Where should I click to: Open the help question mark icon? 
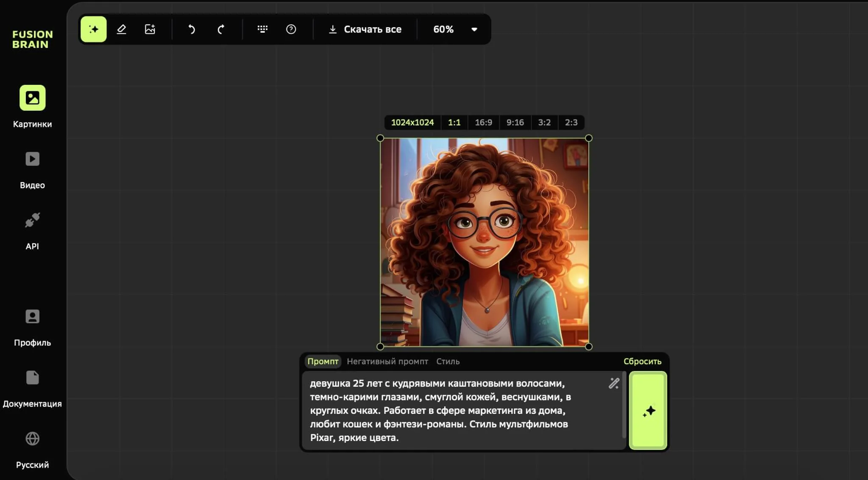point(291,29)
